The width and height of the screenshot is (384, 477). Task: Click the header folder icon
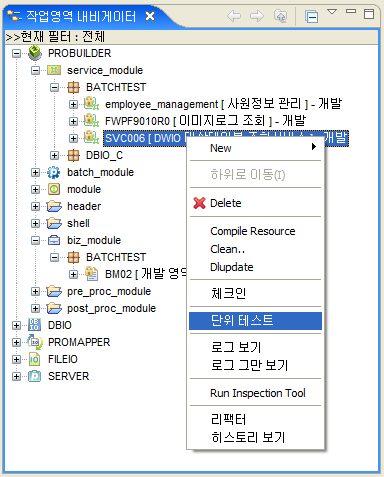pos(54,206)
